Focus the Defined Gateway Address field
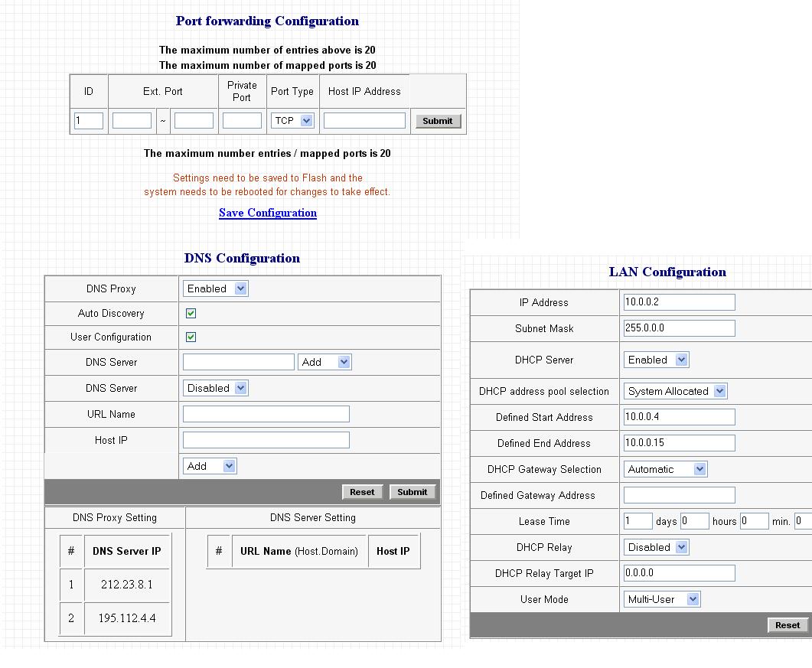Screen dimensions: 812x668 [x=679, y=495]
